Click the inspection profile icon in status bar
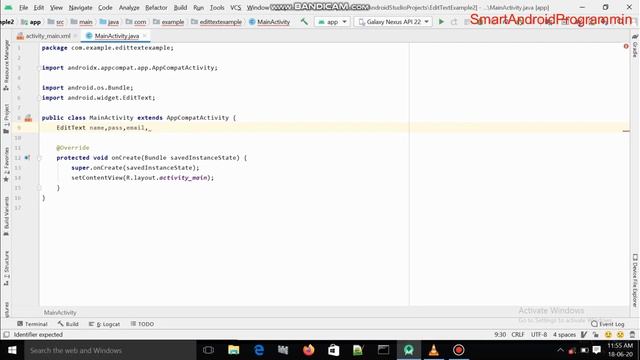This screenshot has width=640, height=360. [584, 335]
